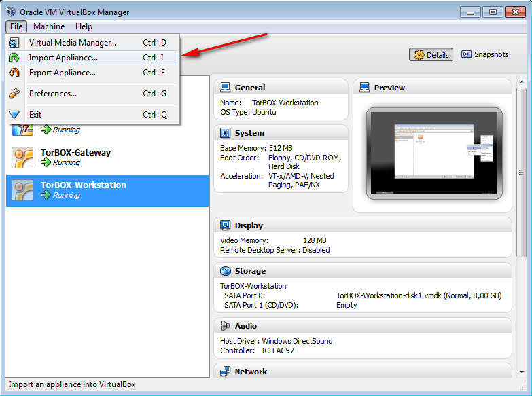Click the 'TorBOX-Workstation-disk1.vmdk' storage entry
This screenshot has width=532, height=396.
(x=419, y=295)
